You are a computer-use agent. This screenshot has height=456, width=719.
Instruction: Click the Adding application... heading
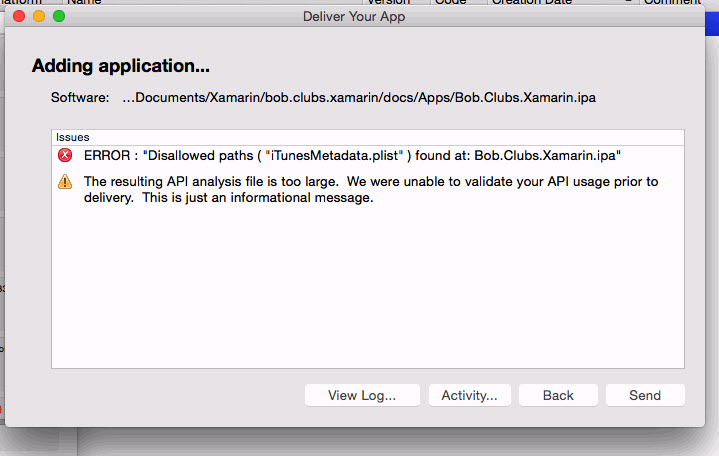click(x=121, y=66)
